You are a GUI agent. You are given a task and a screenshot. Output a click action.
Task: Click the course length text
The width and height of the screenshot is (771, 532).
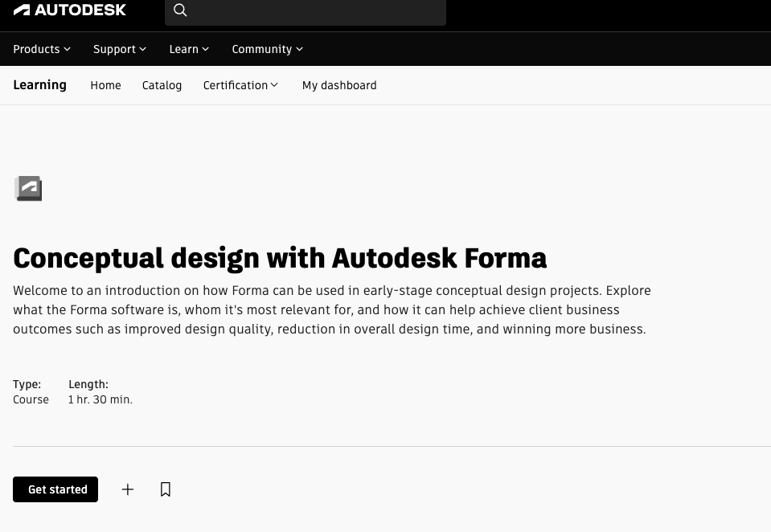tap(100, 399)
